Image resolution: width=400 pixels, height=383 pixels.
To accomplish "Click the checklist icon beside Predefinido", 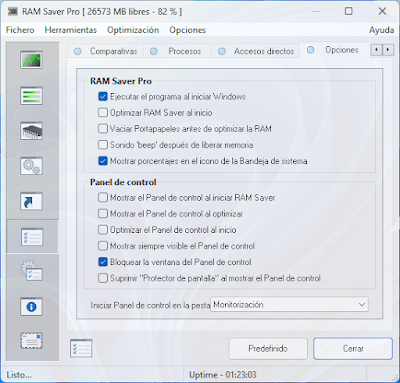I will [x=81, y=348].
